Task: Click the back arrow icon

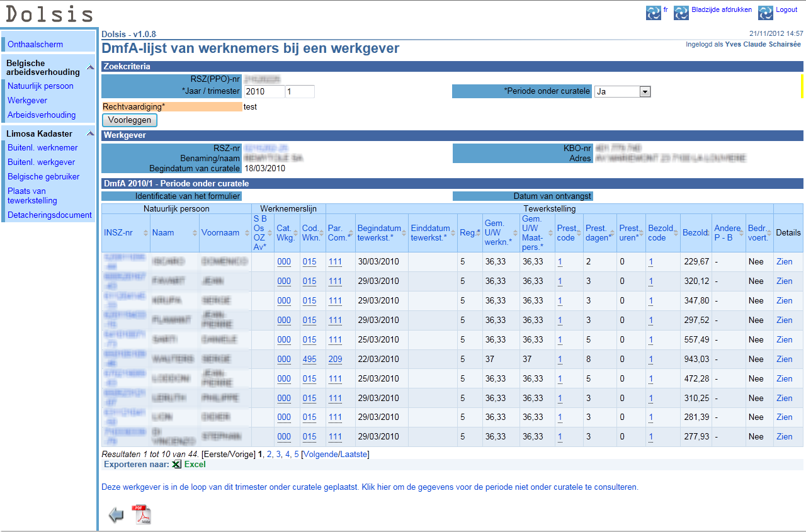Action: (116, 515)
